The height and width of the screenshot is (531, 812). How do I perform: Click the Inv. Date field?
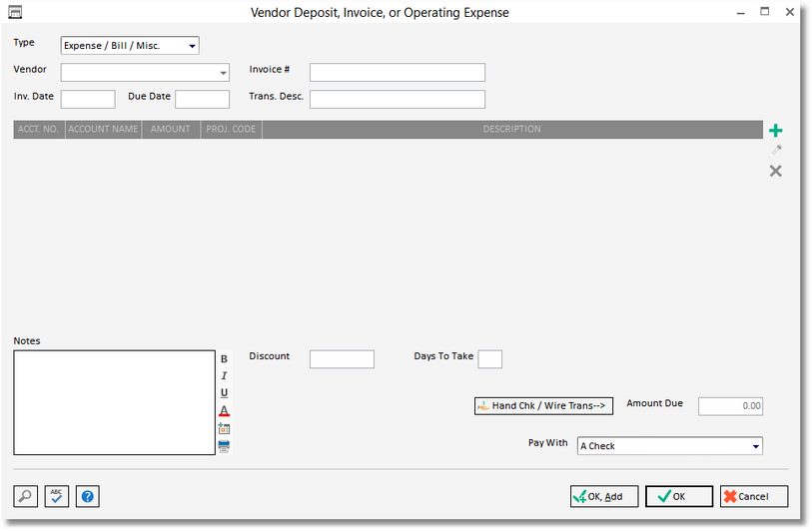point(88,100)
